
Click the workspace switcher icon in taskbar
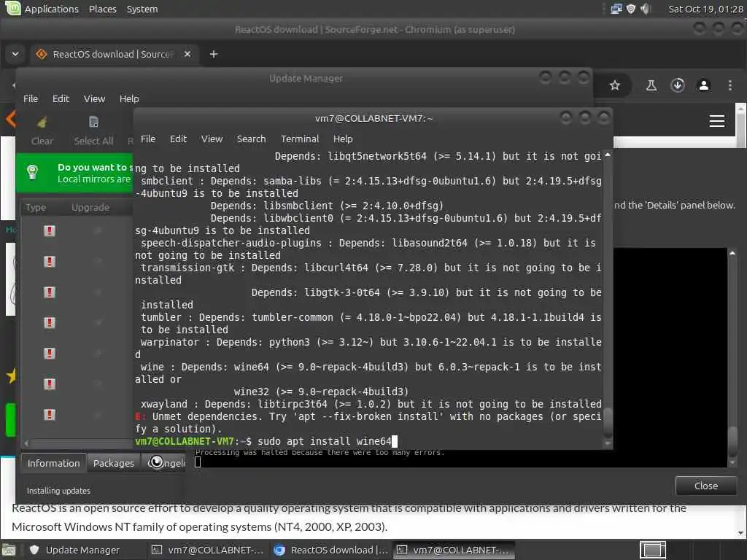pyautogui.click(x=652, y=551)
